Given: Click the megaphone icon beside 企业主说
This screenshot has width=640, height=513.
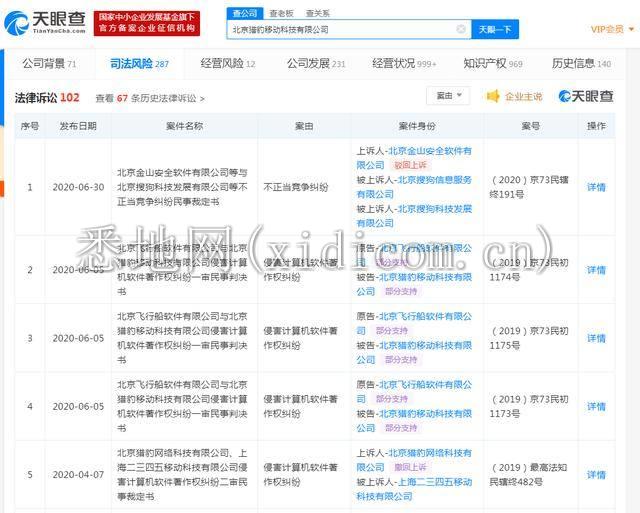Looking at the screenshot, I should 493,96.
